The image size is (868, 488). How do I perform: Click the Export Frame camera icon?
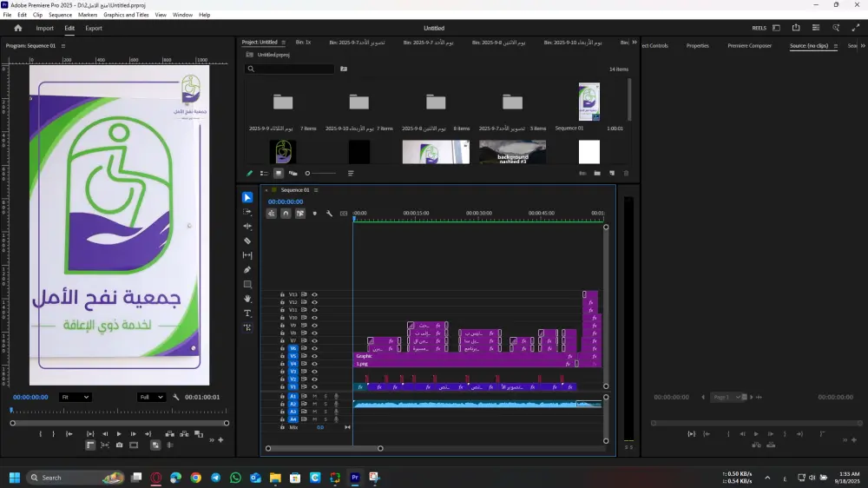pos(119,445)
